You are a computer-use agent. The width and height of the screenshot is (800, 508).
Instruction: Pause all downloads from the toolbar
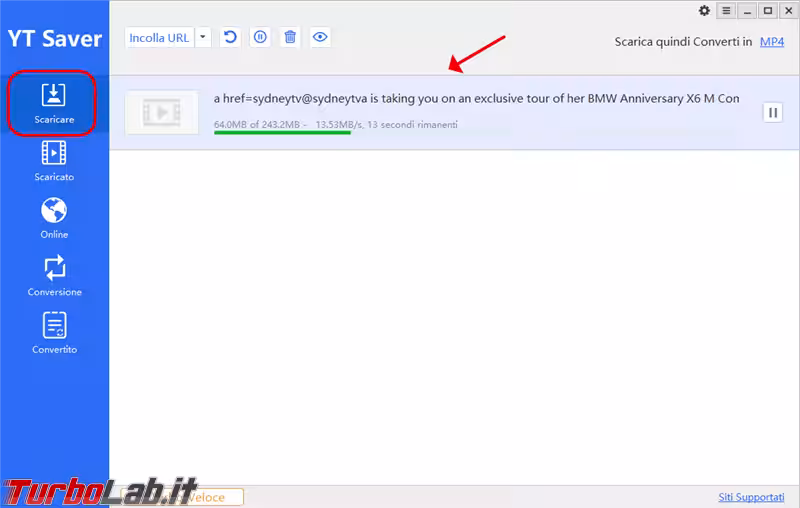260,37
